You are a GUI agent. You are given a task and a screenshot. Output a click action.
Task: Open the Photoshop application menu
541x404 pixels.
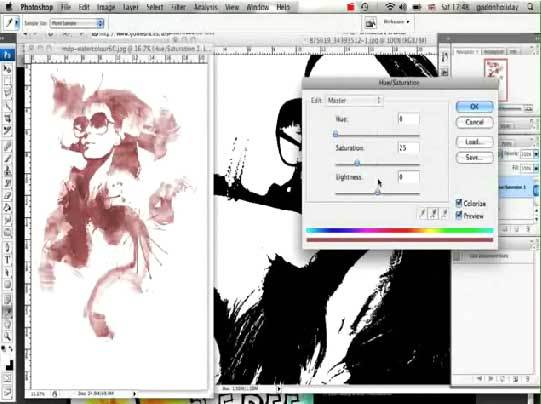point(36,7)
